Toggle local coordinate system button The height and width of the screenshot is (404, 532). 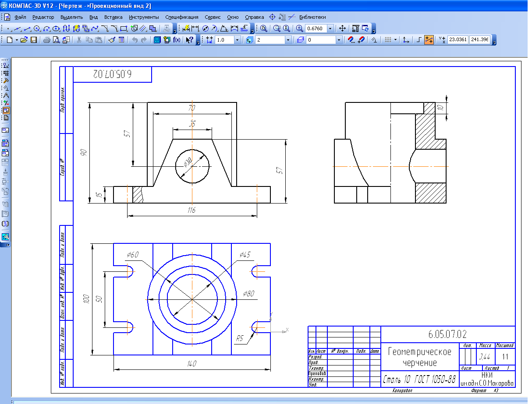(406, 40)
